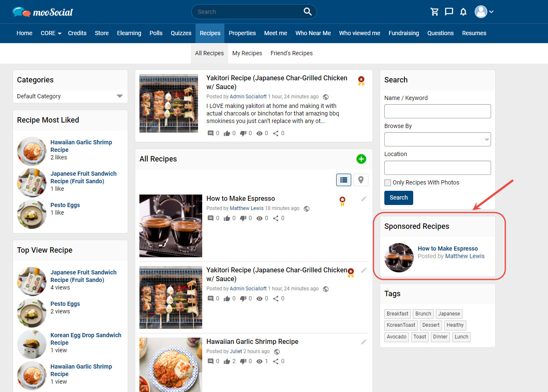Screen dimensions: 548x392
Task: Open Korean Egg Drop Sandwich Recipe link
Action: (x=86, y=339)
